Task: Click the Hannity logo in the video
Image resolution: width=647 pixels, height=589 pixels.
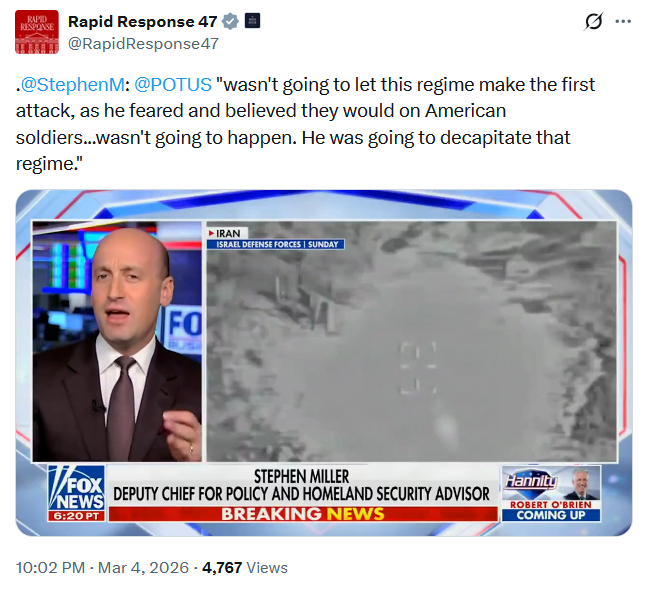Action: click(x=531, y=481)
